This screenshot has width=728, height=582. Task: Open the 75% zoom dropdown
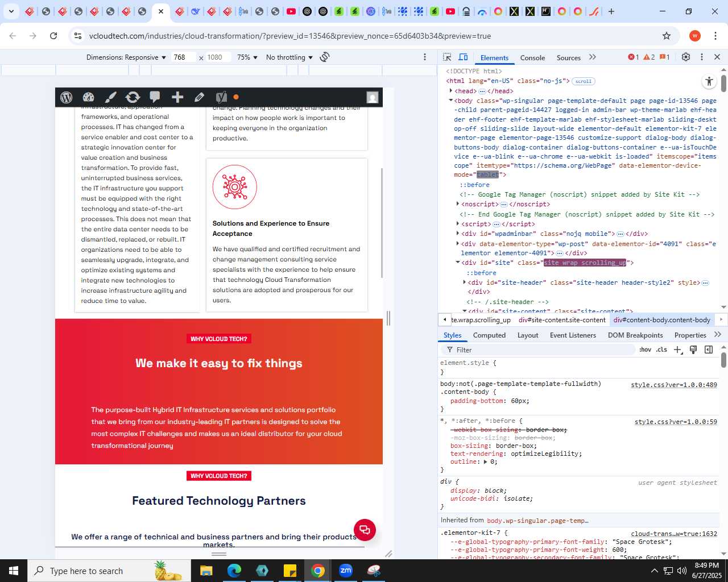click(247, 57)
